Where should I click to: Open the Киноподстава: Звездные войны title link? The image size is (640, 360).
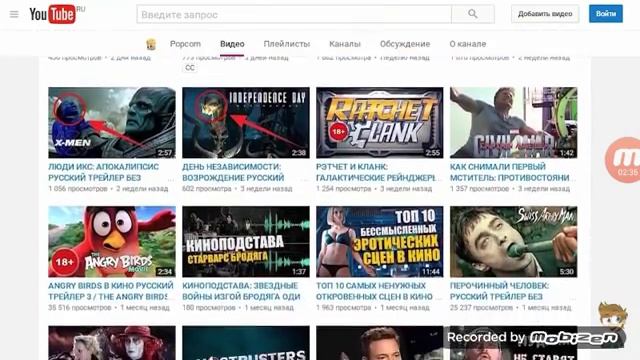(241, 291)
